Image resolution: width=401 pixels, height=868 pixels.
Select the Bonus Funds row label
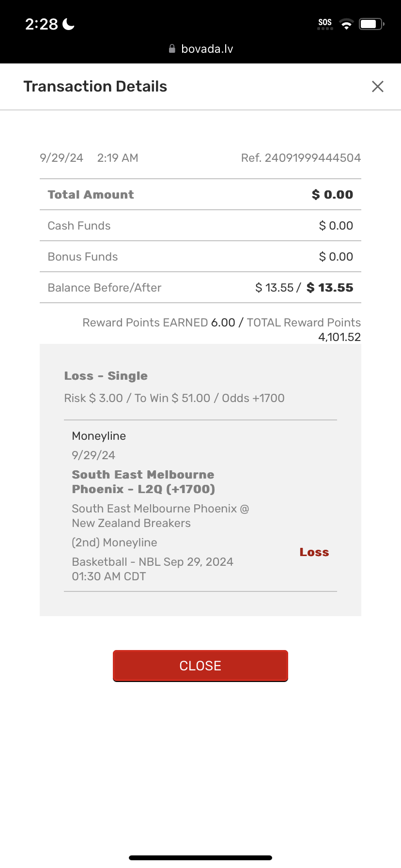(83, 257)
